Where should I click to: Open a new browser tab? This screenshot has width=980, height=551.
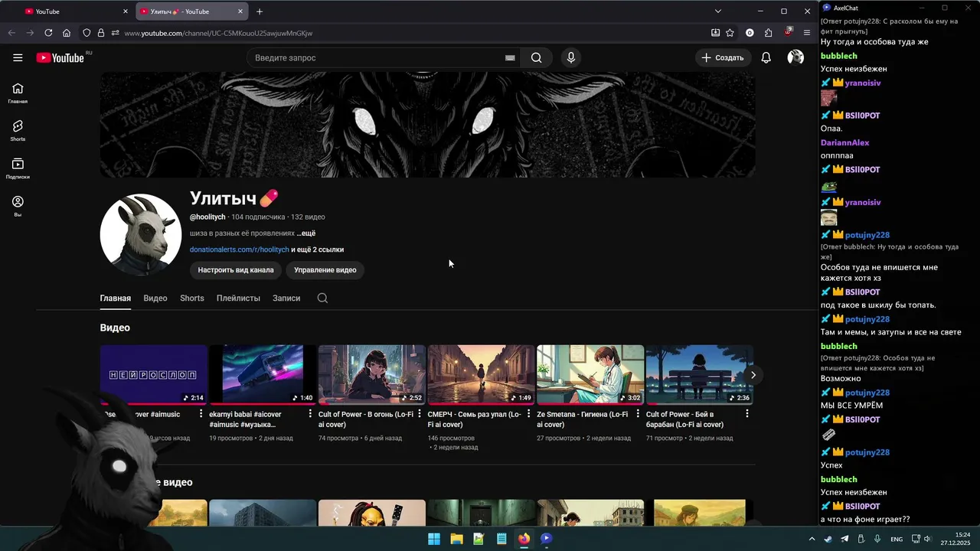[260, 11]
